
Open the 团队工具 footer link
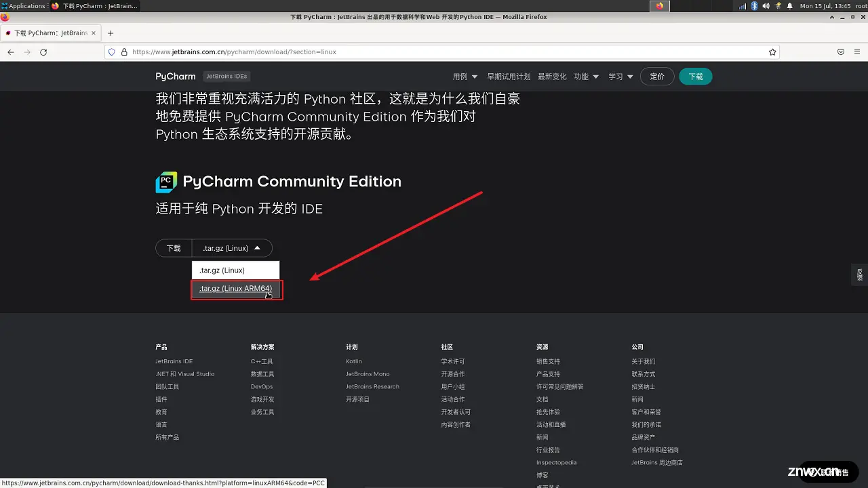coord(167,387)
